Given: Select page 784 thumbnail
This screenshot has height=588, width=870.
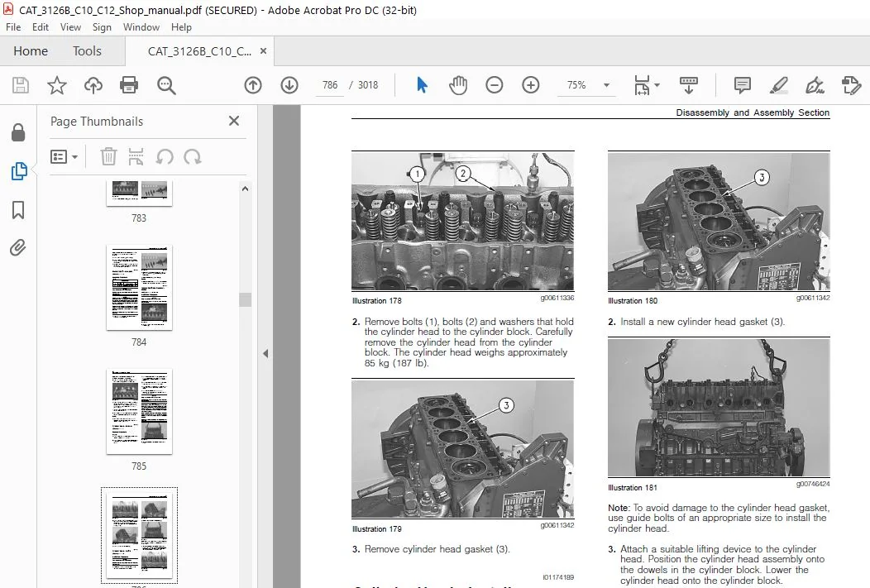Looking at the screenshot, I should [139, 287].
